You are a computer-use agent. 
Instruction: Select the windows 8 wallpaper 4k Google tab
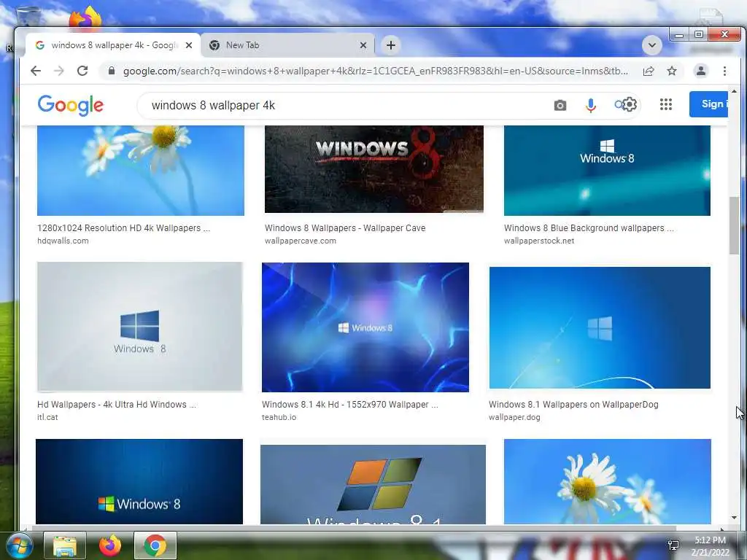(113, 45)
